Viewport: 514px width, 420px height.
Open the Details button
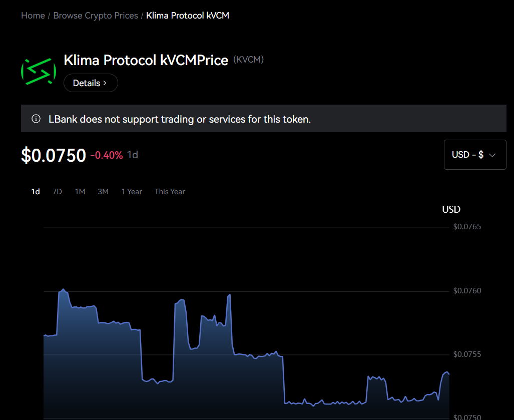click(x=91, y=83)
